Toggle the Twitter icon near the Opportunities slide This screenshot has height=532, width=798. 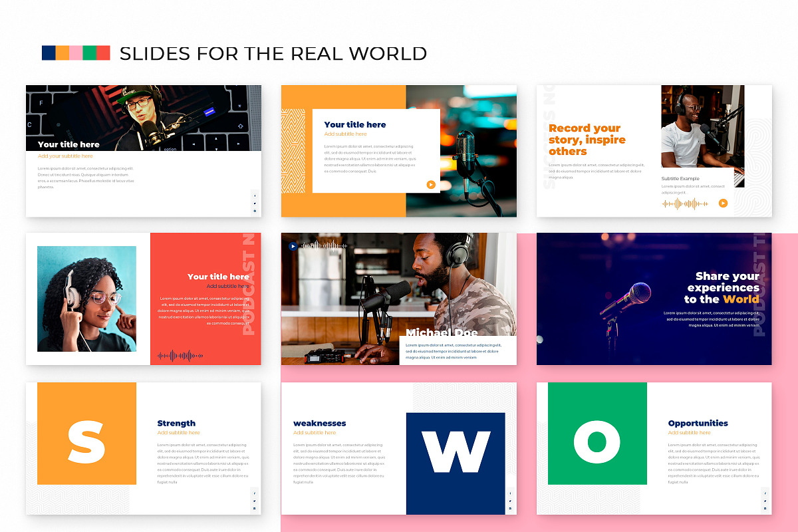pyautogui.click(x=765, y=501)
